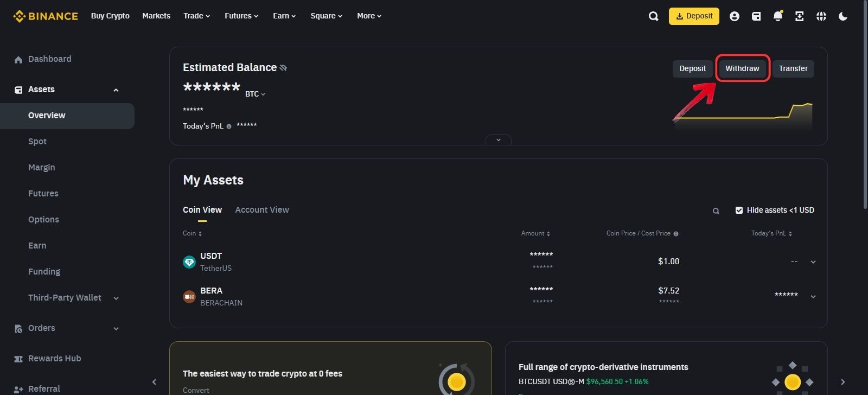Open the BTC currency unit dropdown

255,94
